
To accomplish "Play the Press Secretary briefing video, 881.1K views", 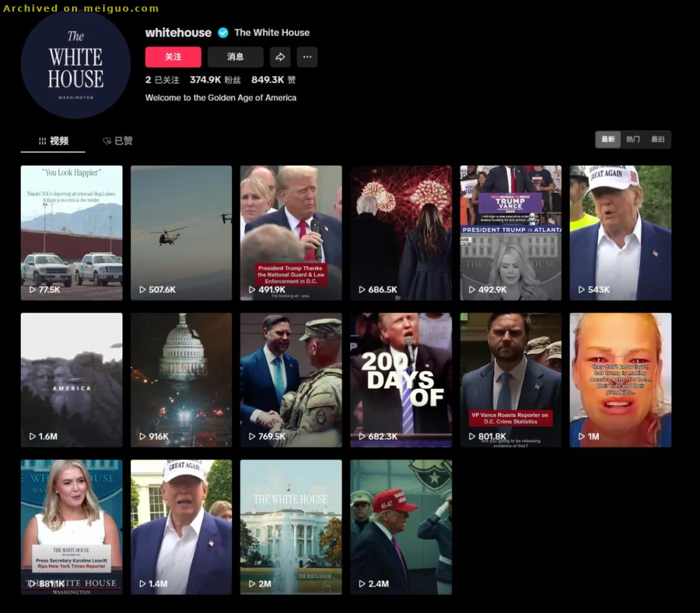I will coord(71,527).
